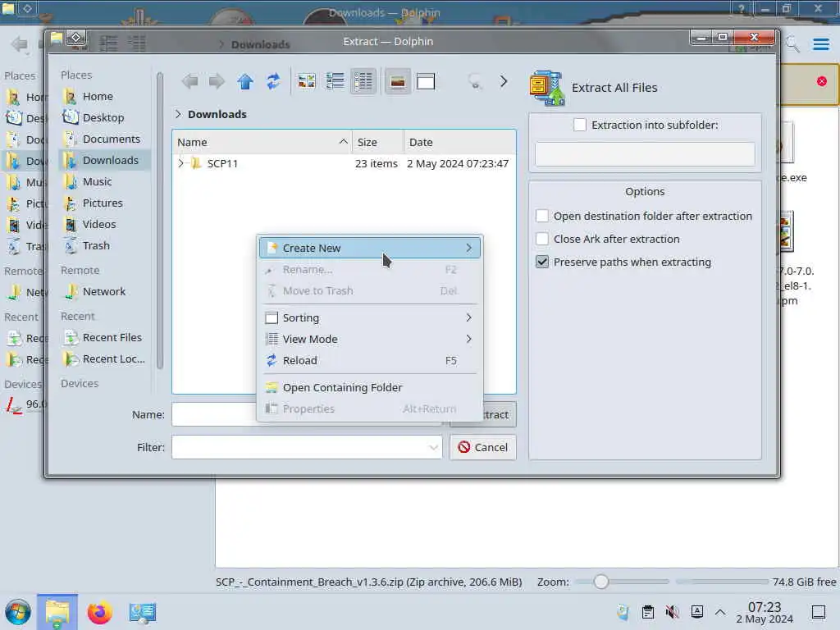Viewport: 840px width, 630px height.
Task: Sort by the Size column header
Action: point(377,142)
